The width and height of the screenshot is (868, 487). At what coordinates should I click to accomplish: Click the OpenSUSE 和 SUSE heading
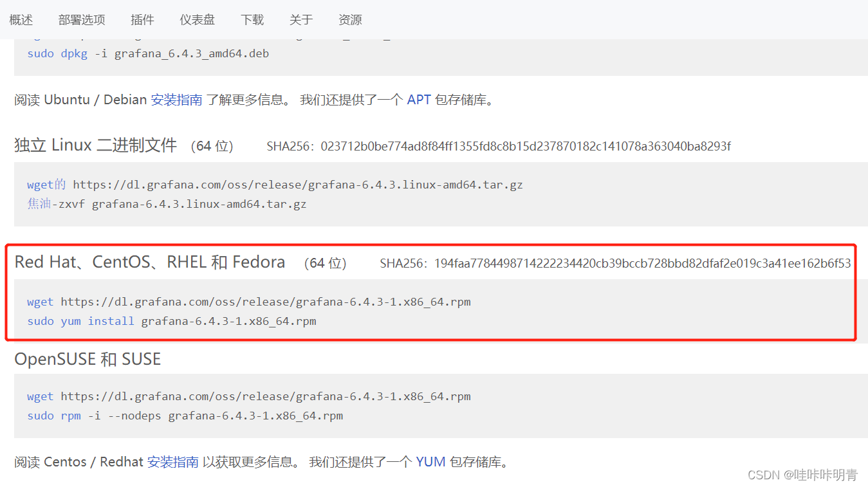[x=88, y=358]
